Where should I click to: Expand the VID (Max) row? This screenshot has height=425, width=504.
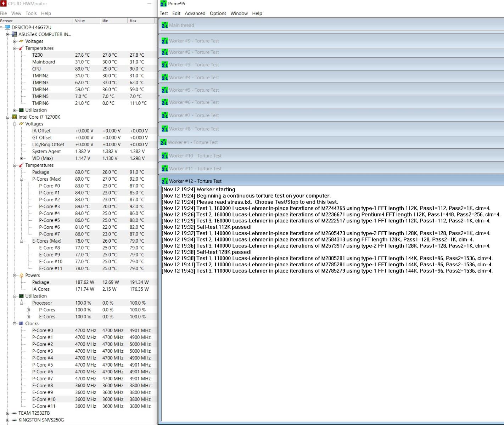click(22, 158)
